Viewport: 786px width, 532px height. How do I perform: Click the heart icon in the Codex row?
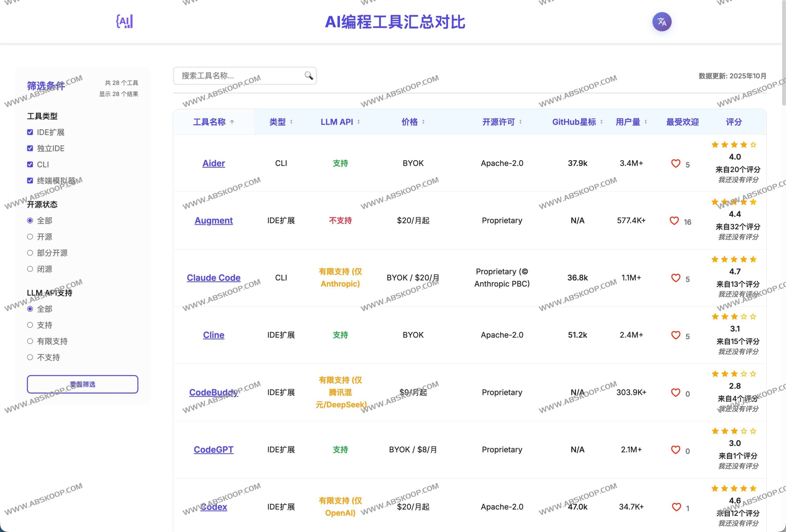click(x=676, y=507)
